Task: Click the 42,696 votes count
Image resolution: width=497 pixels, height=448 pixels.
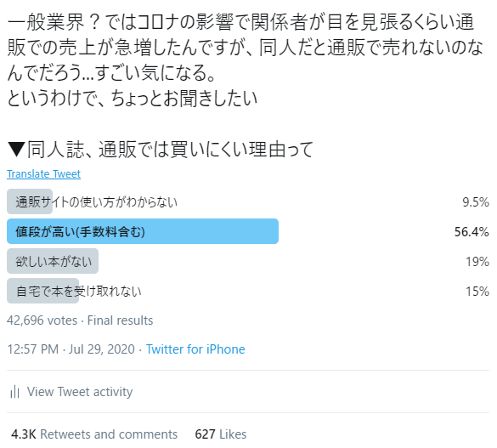Action: point(42,320)
